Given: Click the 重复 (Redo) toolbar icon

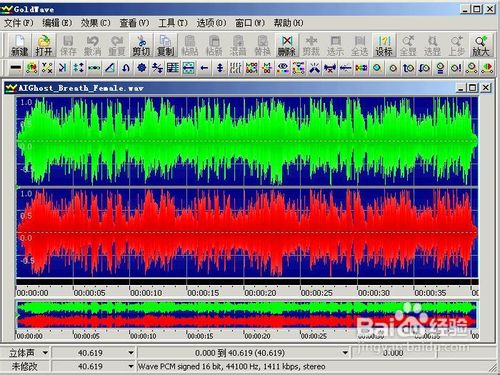Looking at the screenshot, I should pyautogui.click(x=117, y=45).
